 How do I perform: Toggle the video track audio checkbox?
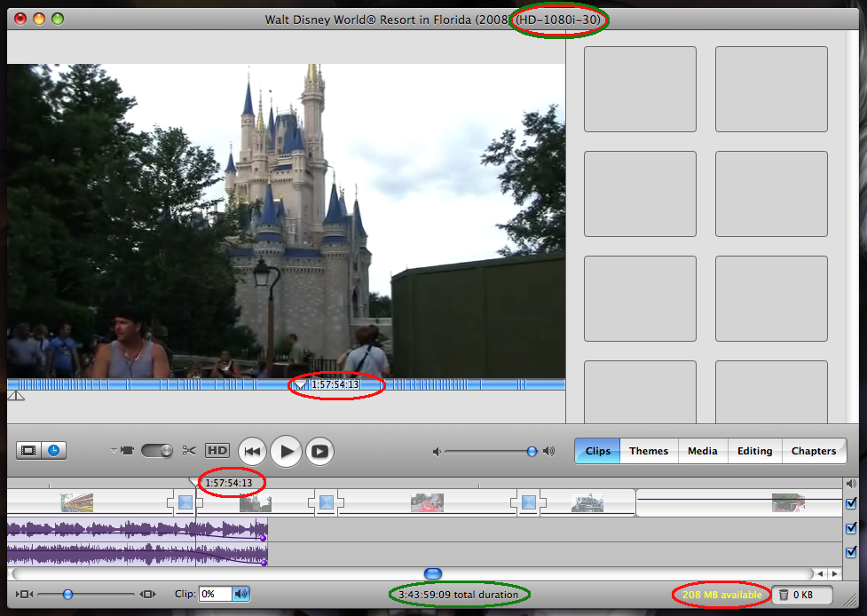point(851,503)
